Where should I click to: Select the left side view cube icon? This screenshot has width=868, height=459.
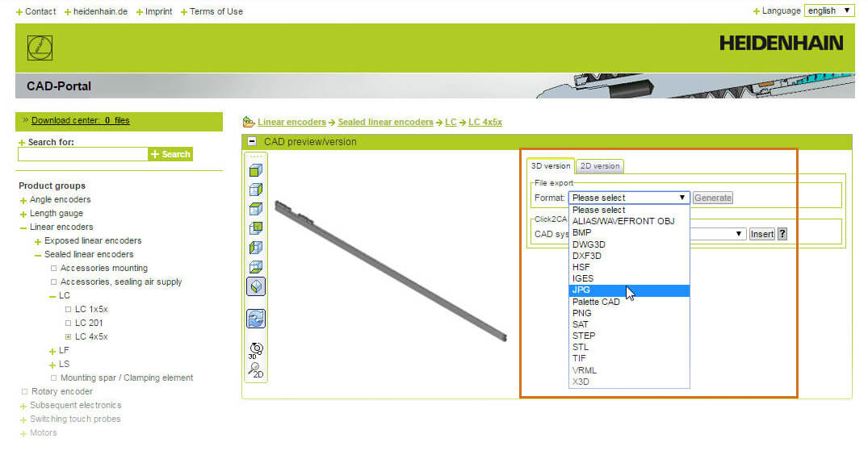pyautogui.click(x=256, y=247)
